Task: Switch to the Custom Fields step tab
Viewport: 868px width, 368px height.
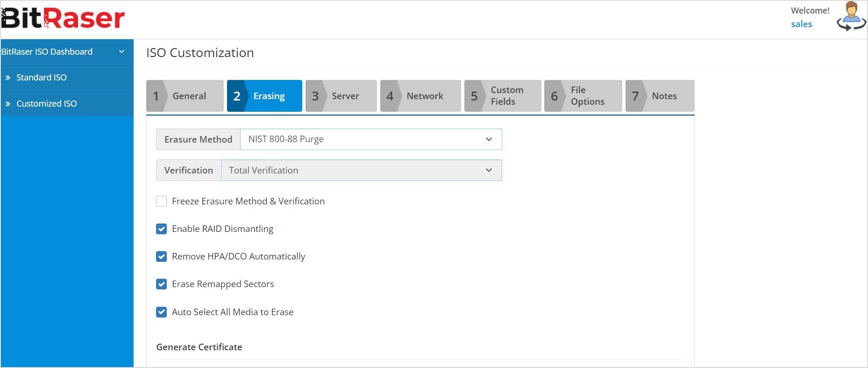Action: (x=503, y=96)
